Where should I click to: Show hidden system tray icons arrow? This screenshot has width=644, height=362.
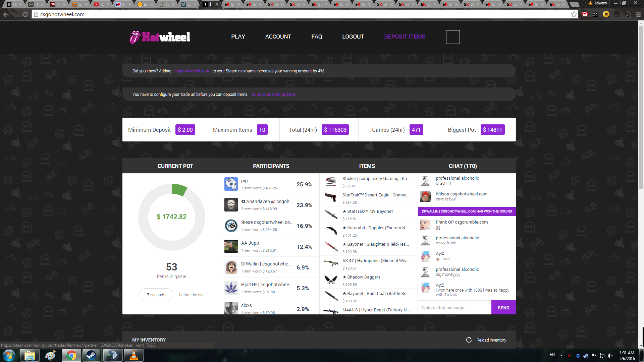tap(561, 355)
